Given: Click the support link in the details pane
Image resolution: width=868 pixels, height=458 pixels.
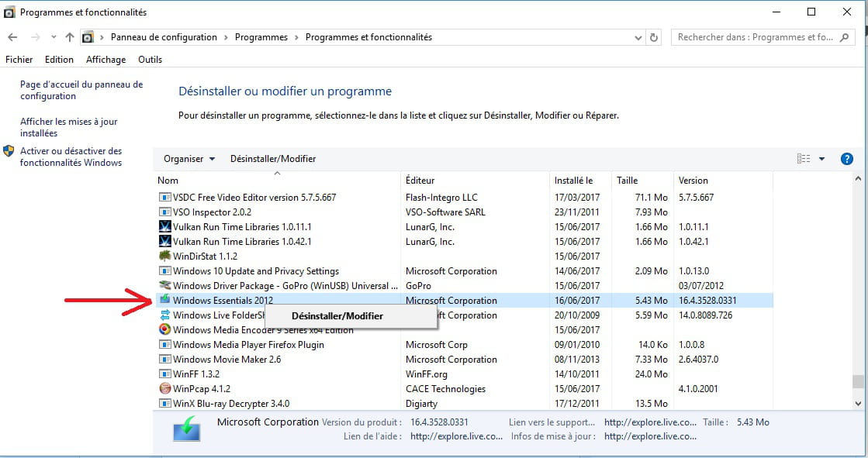Looking at the screenshot, I should coord(651,422).
